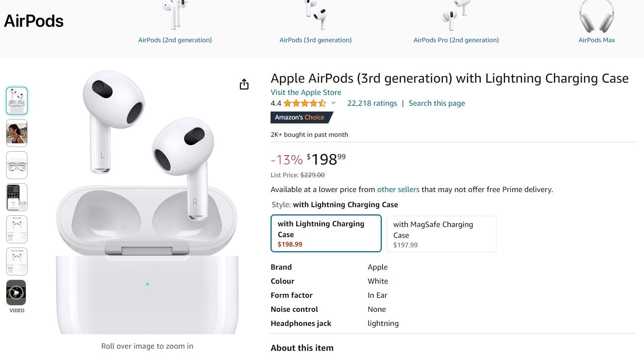The image size is (644, 353).
Task: Open AirPods (3rd generation) earbuds image
Action: (x=315, y=14)
